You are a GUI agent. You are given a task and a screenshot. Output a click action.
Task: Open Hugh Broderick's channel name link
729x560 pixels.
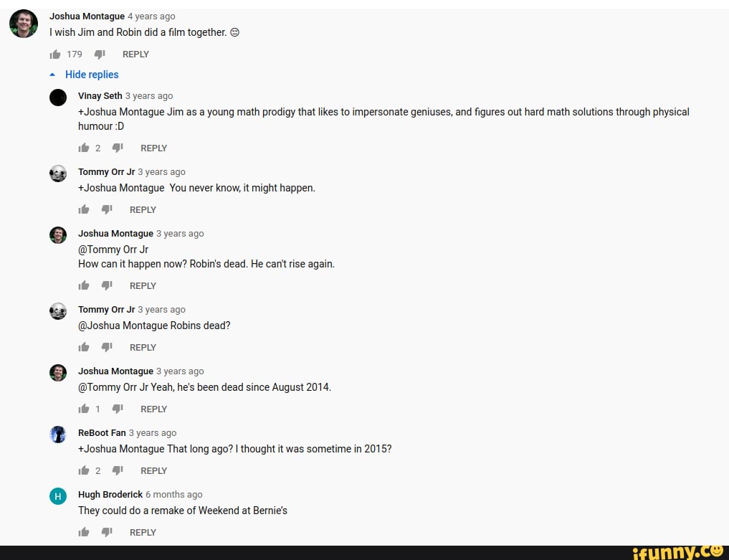(x=110, y=495)
